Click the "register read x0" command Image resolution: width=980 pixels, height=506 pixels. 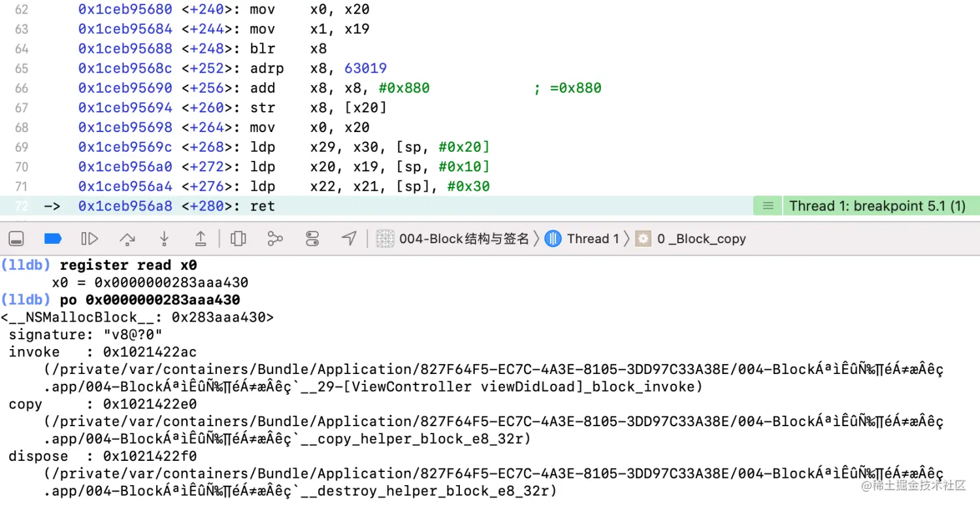(x=128, y=265)
